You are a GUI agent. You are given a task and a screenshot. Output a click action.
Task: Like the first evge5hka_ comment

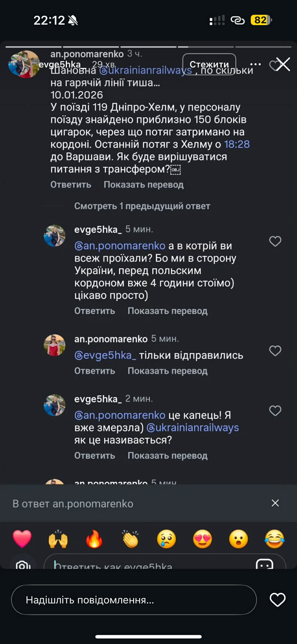click(275, 241)
